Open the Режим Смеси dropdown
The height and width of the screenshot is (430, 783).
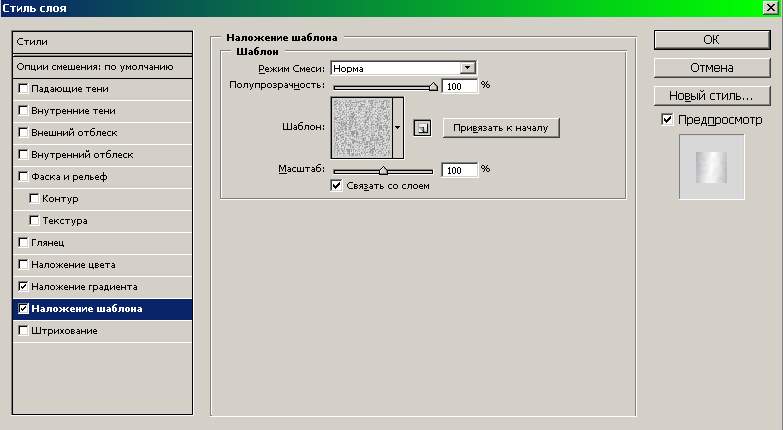[x=403, y=68]
